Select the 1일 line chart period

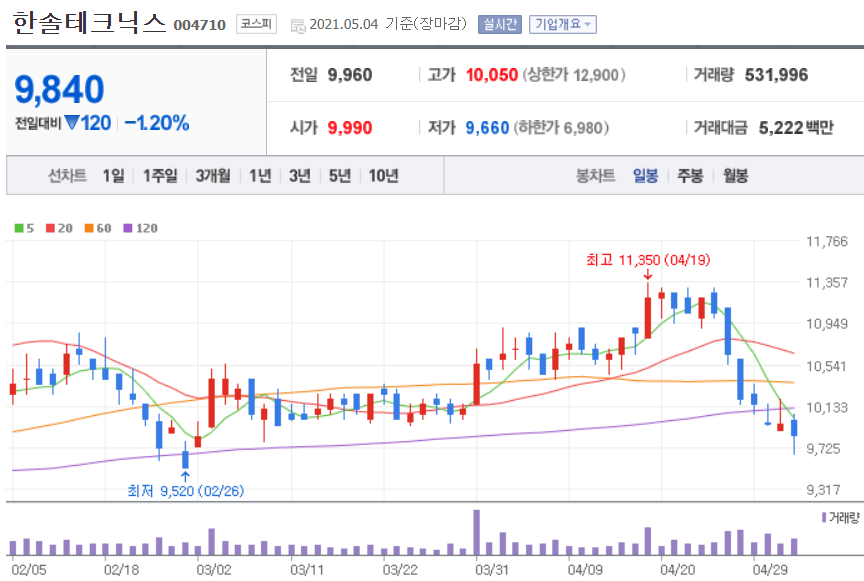pyautogui.click(x=114, y=176)
